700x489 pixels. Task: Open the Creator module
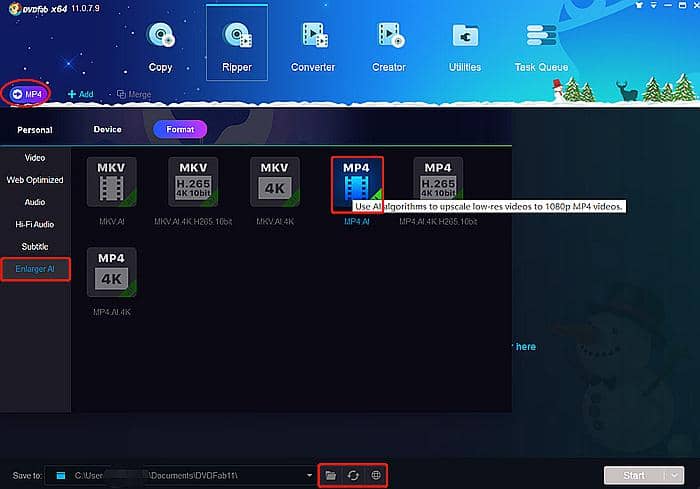(389, 47)
